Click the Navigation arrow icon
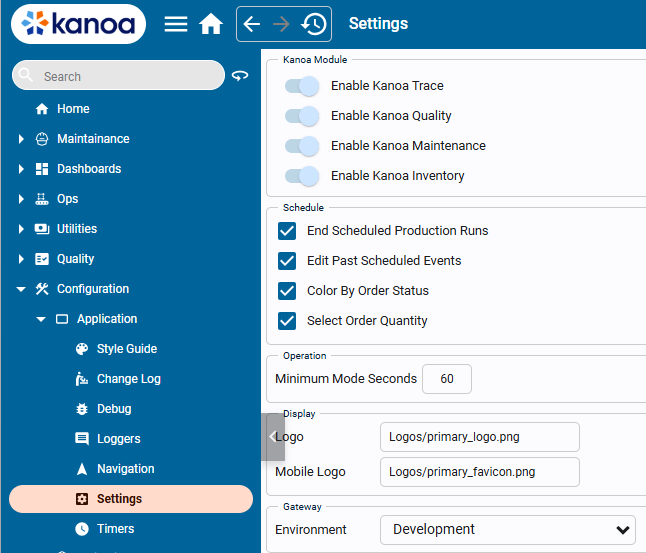646x553 pixels. pos(82,469)
